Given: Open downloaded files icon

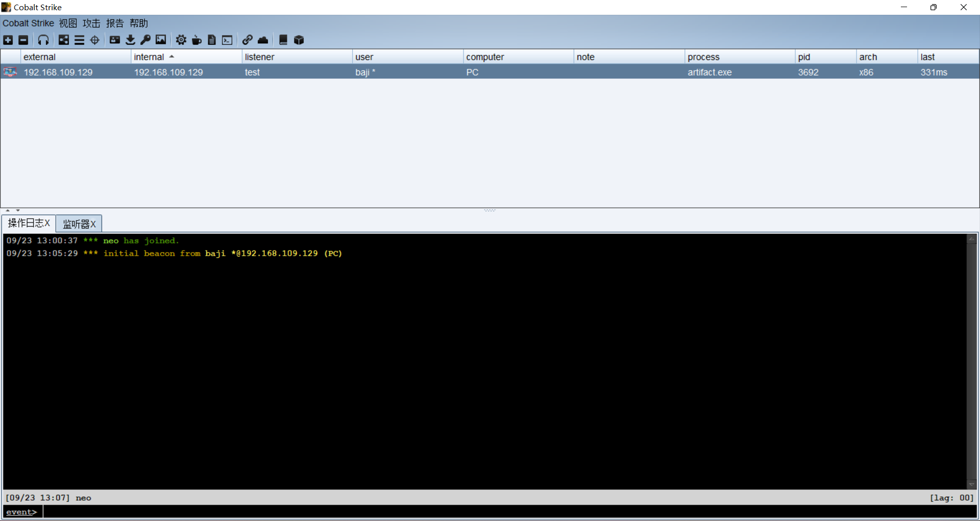Looking at the screenshot, I should point(130,40).
